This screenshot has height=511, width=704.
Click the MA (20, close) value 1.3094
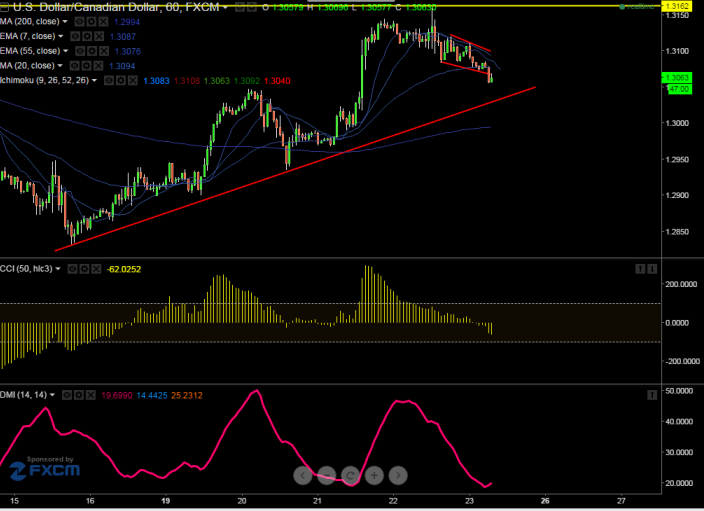[x=122, y=66]
